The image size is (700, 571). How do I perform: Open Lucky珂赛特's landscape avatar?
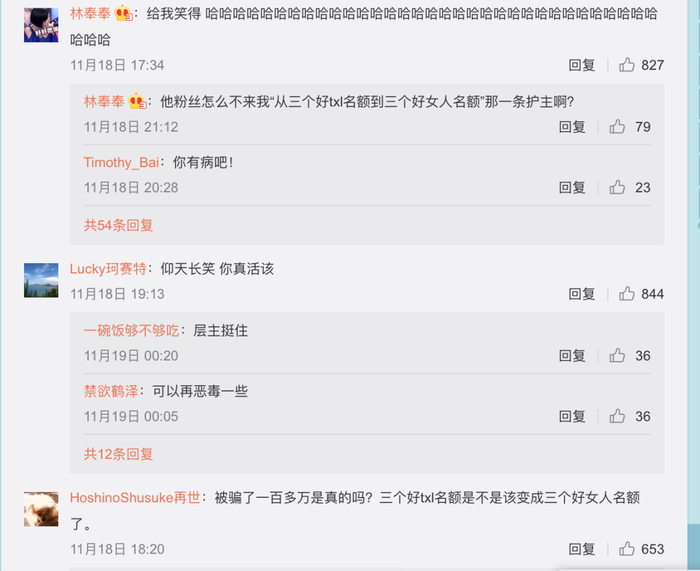tap(41, 280)
